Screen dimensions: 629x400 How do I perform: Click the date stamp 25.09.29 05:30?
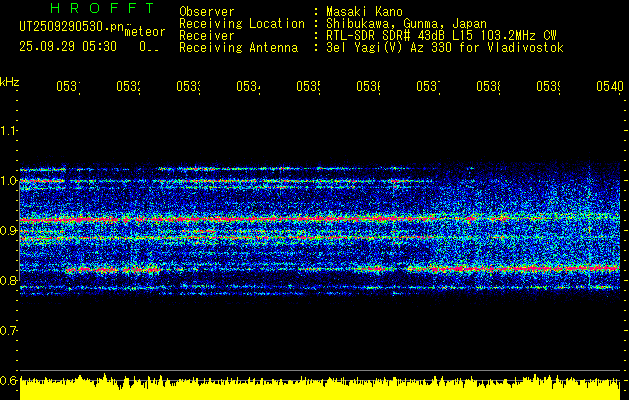[68, 47]
